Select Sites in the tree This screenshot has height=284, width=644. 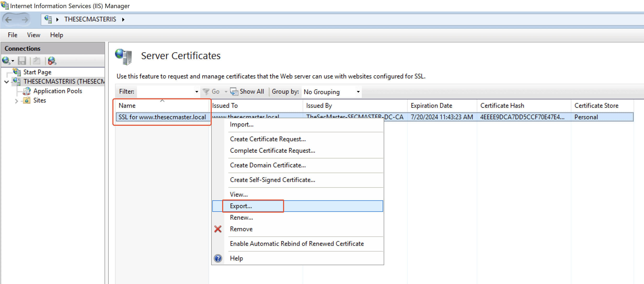coord(40,100)
